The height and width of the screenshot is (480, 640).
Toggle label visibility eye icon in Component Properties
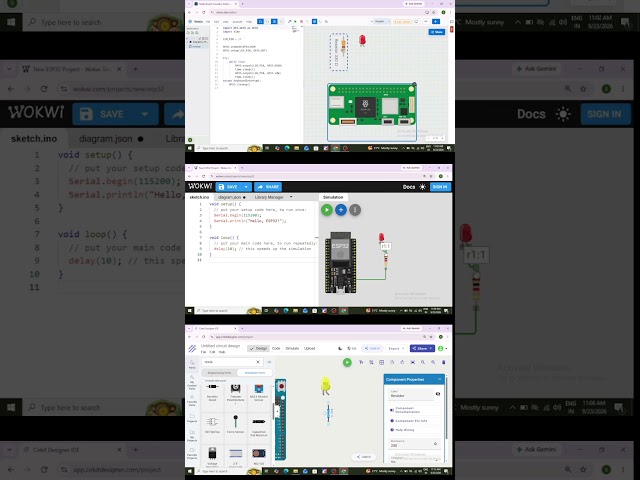[x=438, y=394]
